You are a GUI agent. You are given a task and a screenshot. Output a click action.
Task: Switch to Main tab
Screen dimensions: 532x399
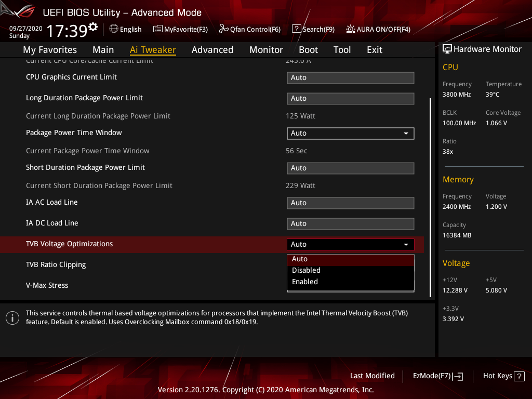tap(103, 50)
